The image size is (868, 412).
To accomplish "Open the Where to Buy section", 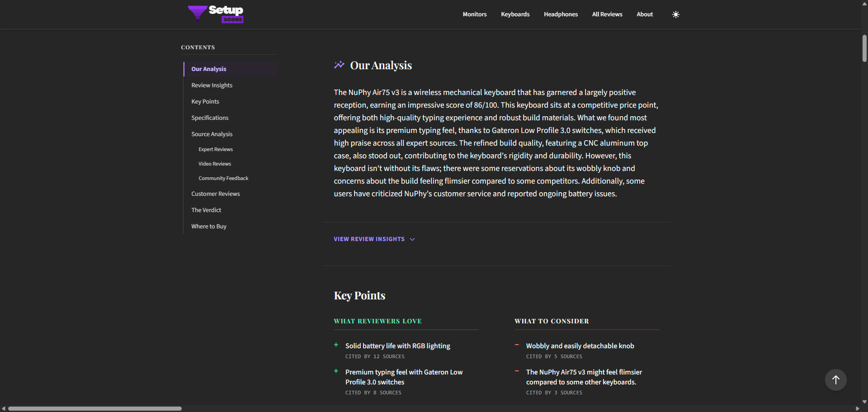I will 208,226.
